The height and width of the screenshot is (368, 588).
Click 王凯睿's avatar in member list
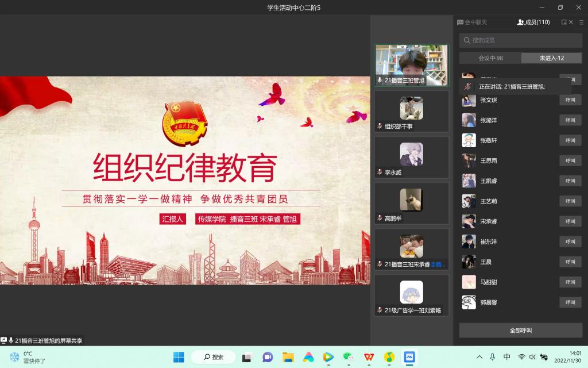tap(469, 181)
